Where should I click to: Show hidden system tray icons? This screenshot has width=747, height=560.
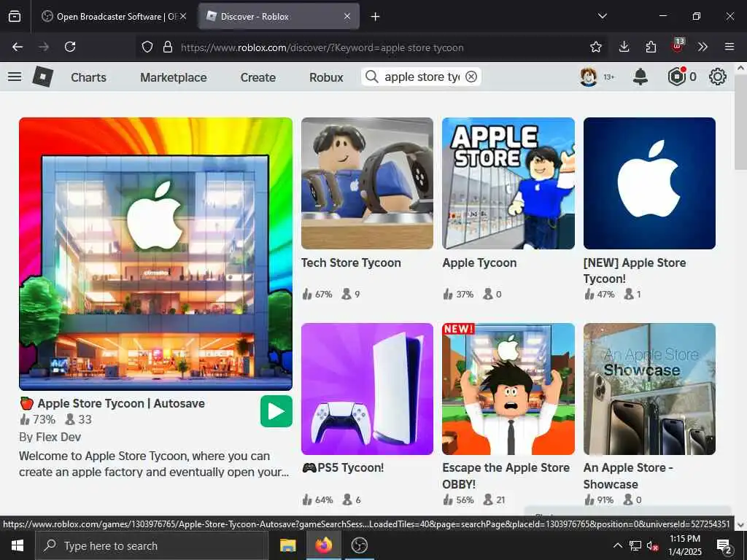(617, 545)
